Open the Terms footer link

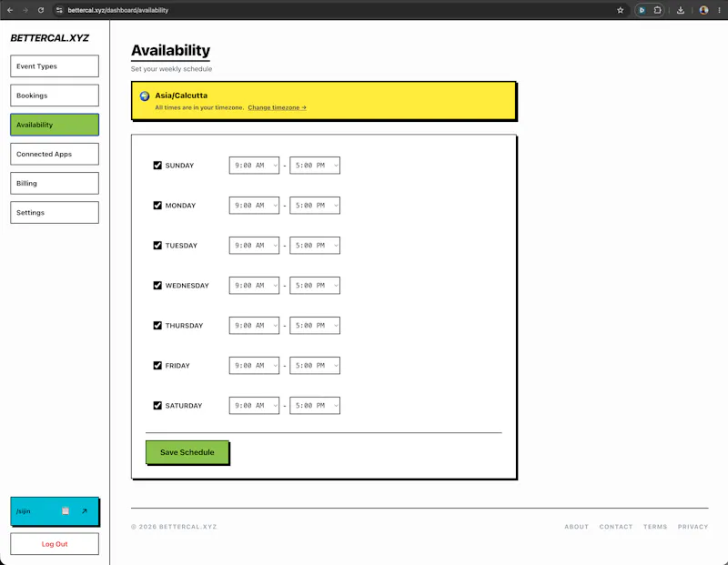coord(655,527)
